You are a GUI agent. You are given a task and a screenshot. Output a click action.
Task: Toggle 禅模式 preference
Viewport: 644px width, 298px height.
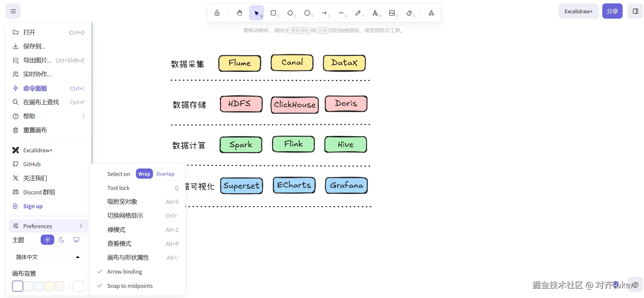(137, 230)
